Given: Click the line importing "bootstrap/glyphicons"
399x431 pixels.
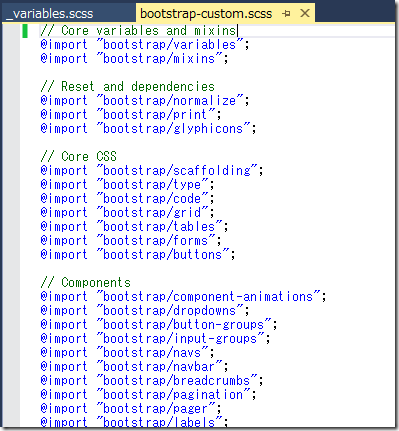Looking at the screenshot, I should [148, 129].
